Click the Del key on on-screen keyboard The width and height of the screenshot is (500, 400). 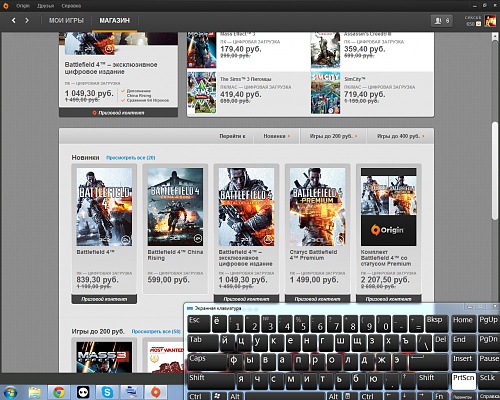(x=441, y=343)
